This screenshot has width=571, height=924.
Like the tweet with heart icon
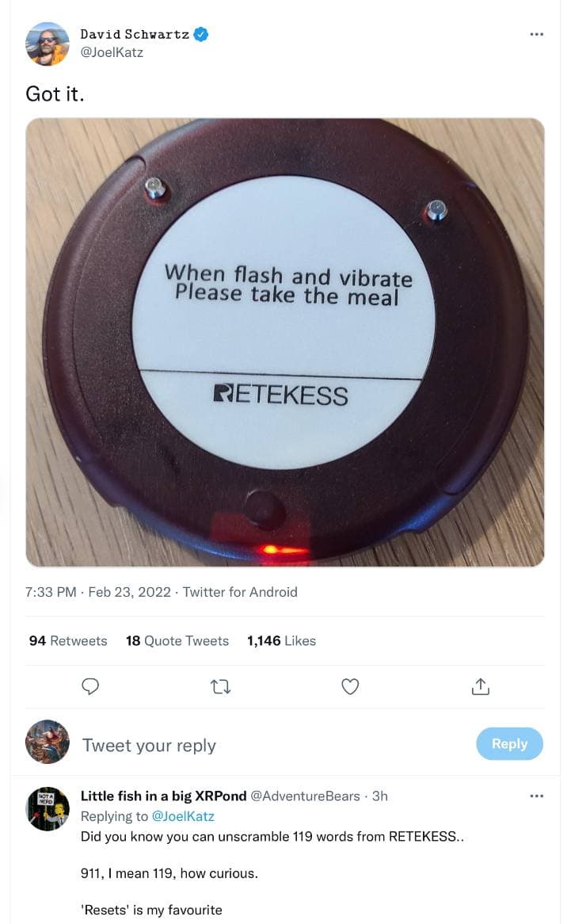tap(350, 687)
